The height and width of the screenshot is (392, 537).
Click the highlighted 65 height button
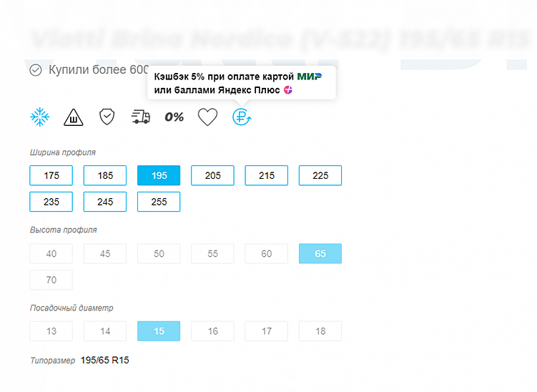tap(320, 254)
